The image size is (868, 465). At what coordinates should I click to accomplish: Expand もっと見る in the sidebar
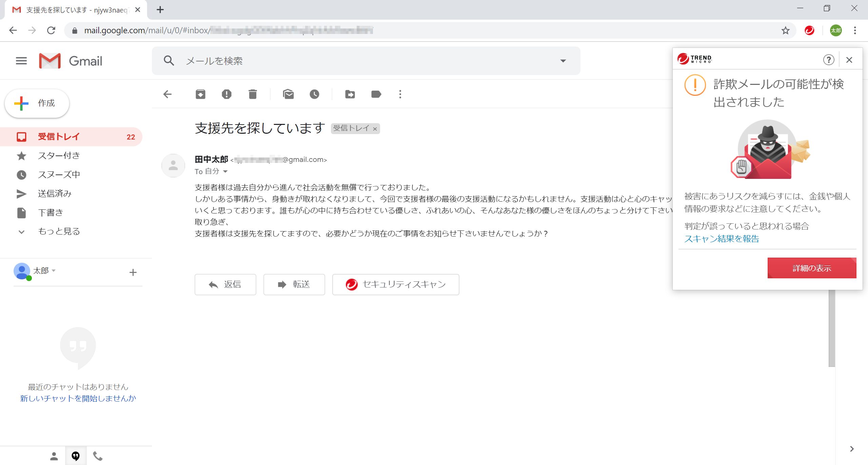[x=59, y=231]
